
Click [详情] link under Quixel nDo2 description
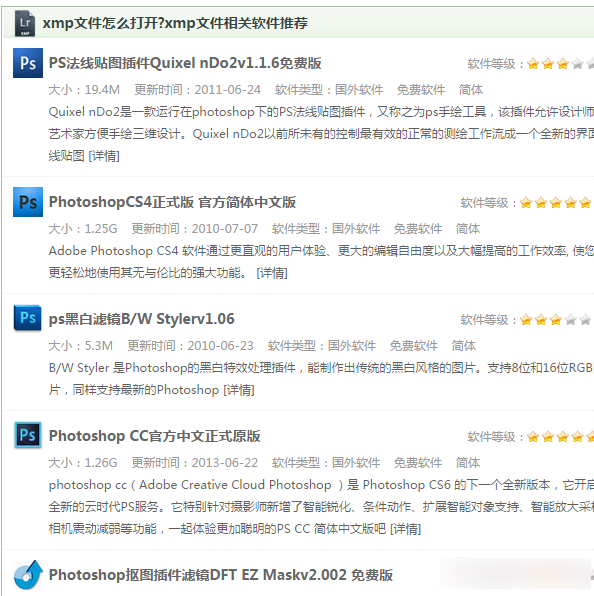click(104, 156)
